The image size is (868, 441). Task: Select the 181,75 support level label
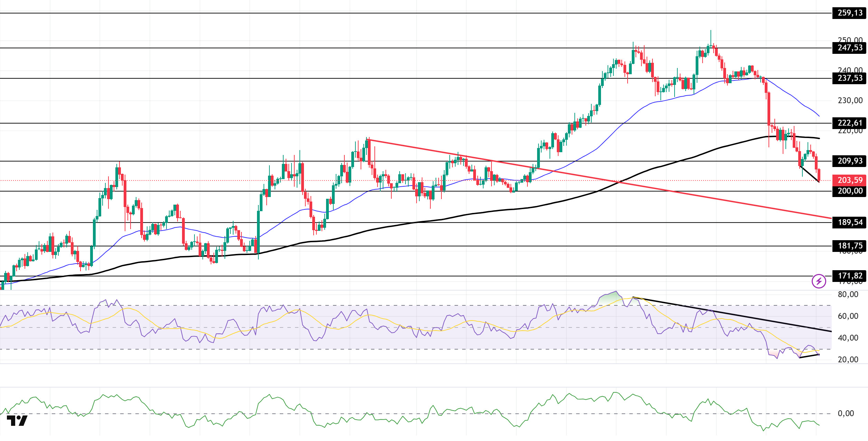tap(850, 246)
